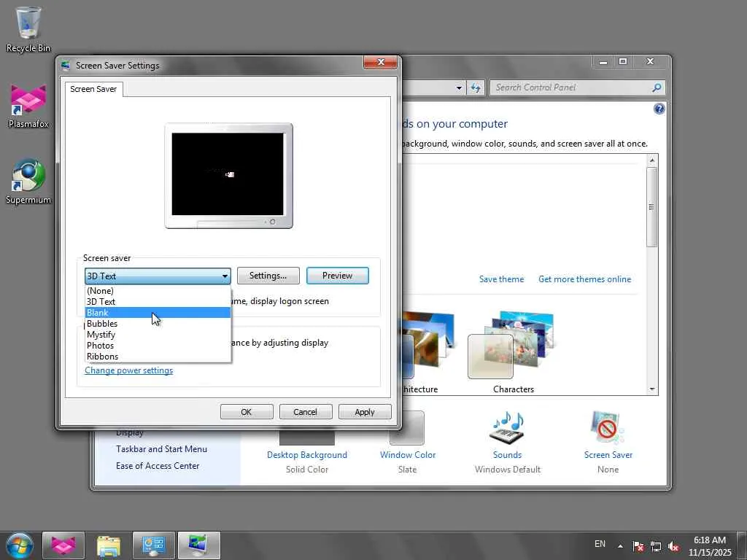Choose Mystify in screen saver list
The image size is (747, 560).
(158, 334)
